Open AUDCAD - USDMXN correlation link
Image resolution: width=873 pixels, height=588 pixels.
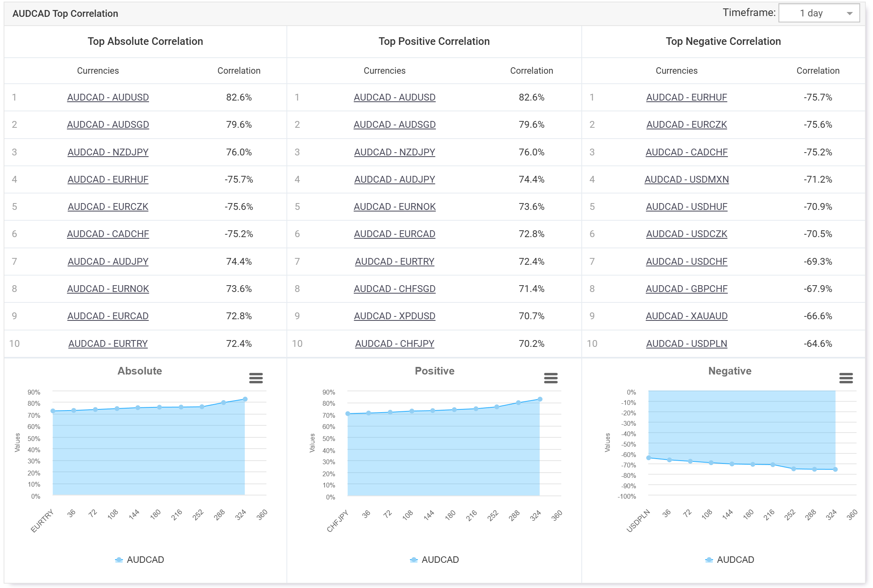[x=686, y=179]
